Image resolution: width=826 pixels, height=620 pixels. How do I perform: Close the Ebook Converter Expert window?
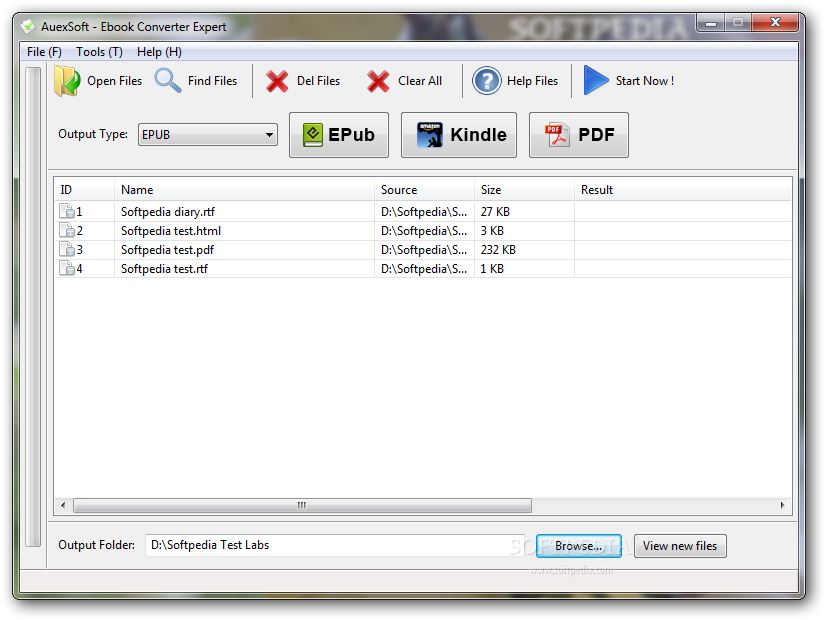coord(775,23)
